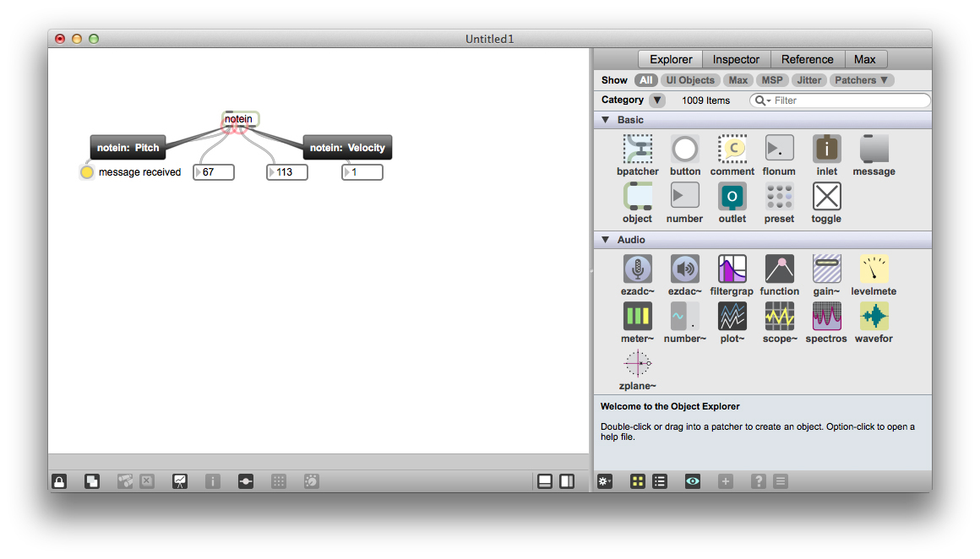Open new view of patcher
Screen dimensions: 980x559
[x=92, y=481]
